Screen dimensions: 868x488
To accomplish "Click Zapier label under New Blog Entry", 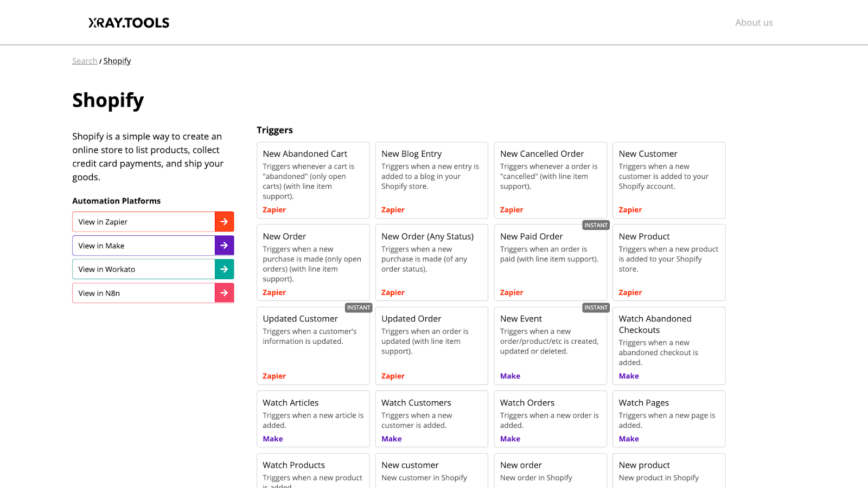I will pos(393,210).
